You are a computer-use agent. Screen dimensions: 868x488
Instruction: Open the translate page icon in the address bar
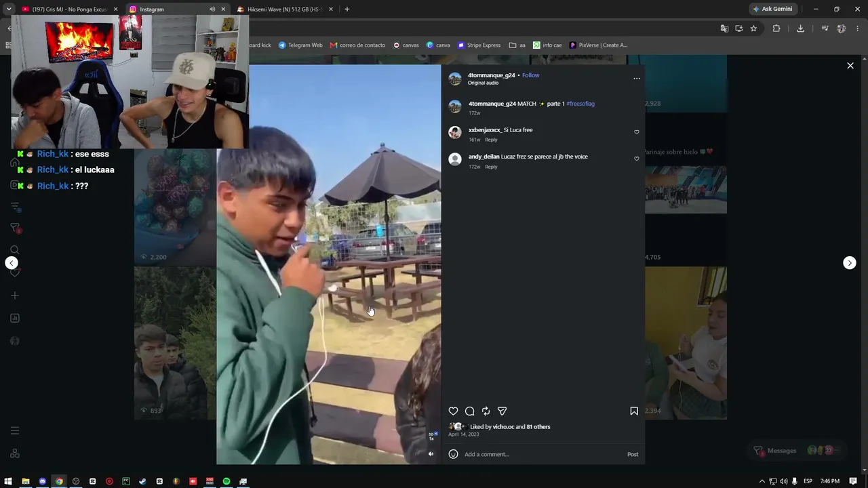[724, 28]
